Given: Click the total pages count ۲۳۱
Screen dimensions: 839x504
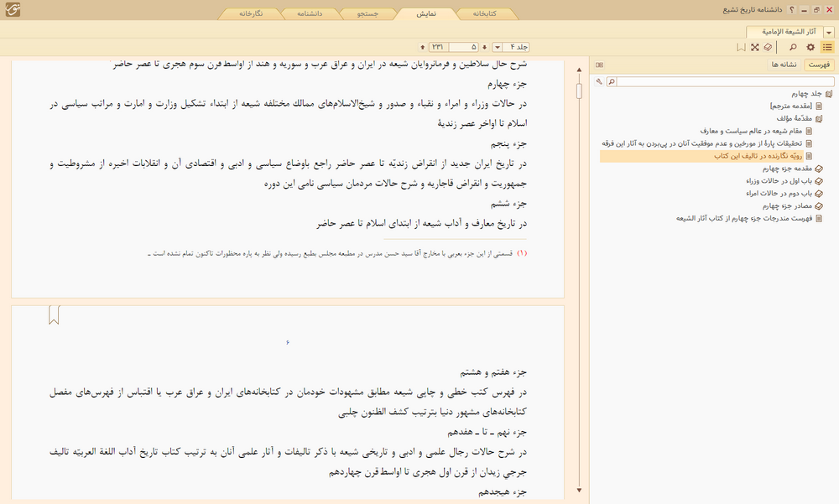Looking at the screenshot, I should pyautogui.click(x=438, y=47).
